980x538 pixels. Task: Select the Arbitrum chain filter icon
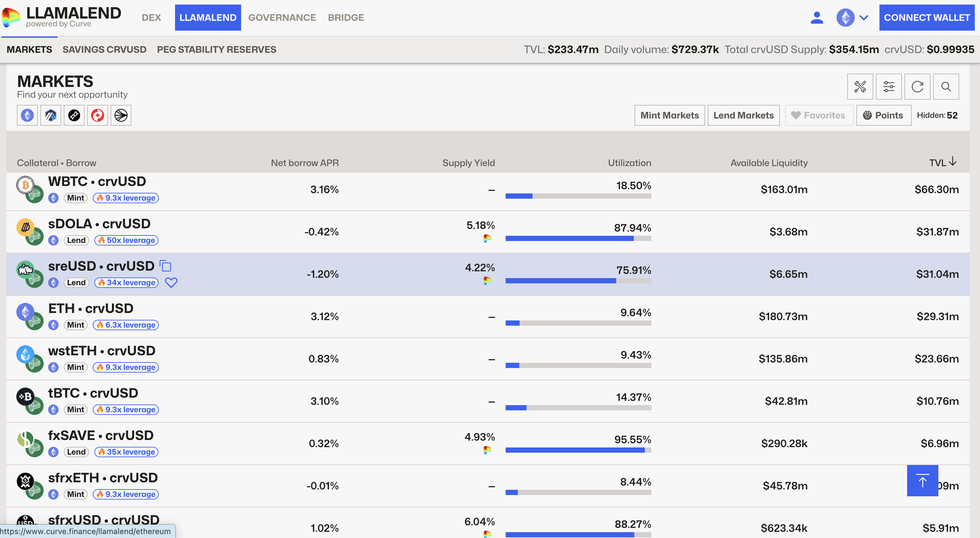click(x=51, y=115)
